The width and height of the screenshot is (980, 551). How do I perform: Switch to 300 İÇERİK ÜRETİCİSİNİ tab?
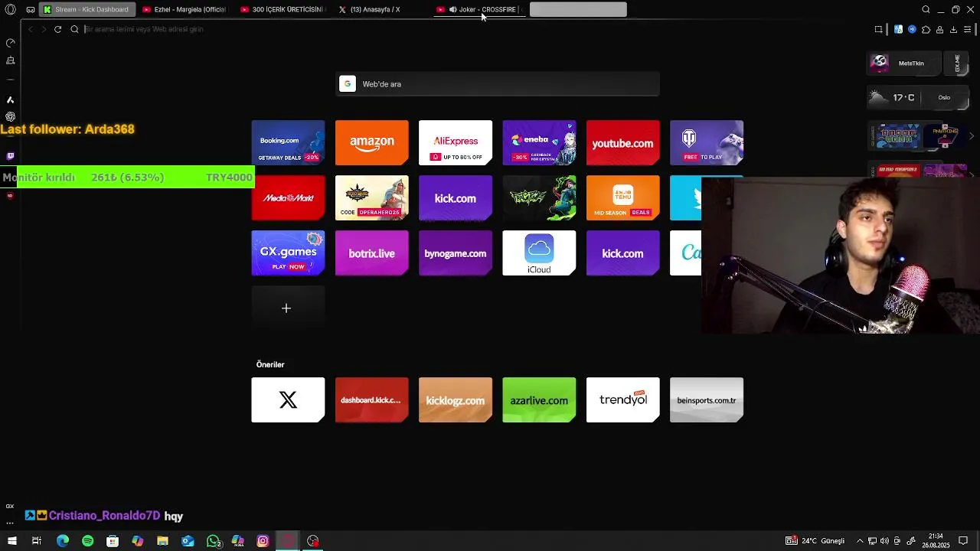click(282, 10)
